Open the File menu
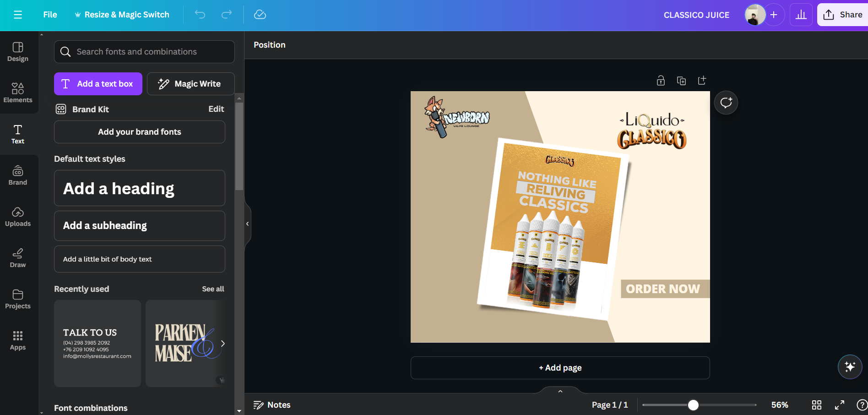Viewport: 868px width, 415px height. click(50, 15)
